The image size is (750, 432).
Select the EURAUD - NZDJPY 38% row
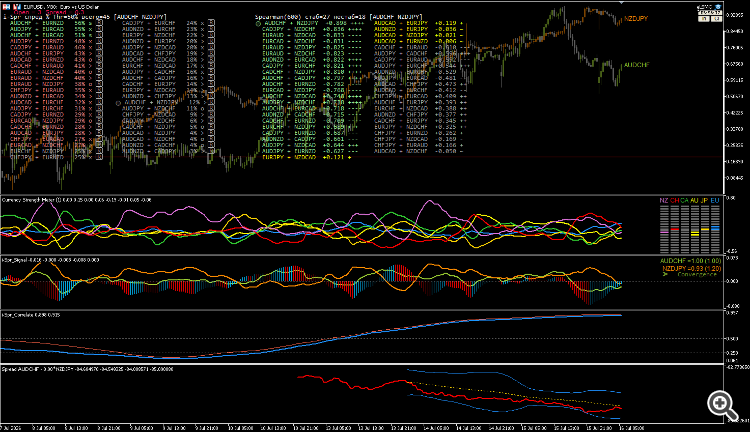(51, 84)
